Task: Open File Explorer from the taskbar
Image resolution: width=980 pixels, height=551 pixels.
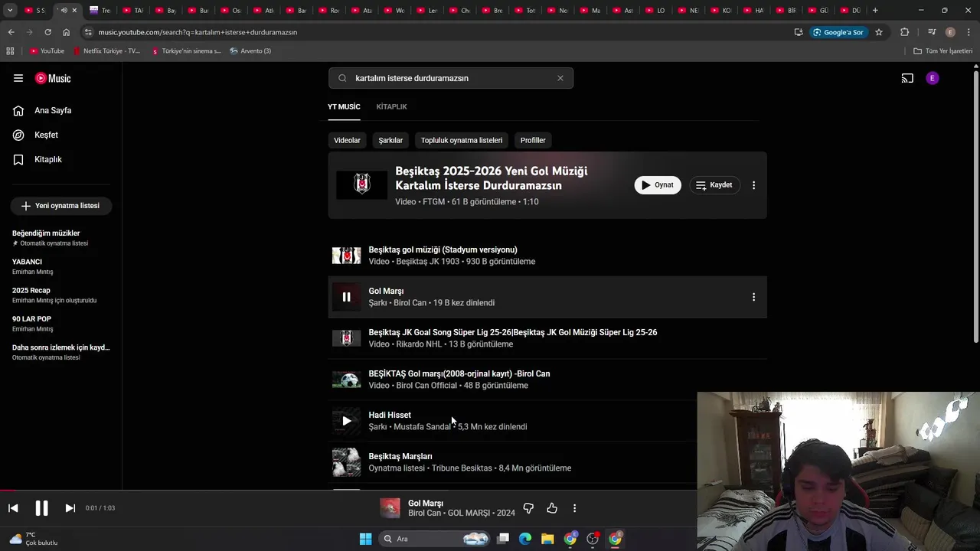Action: pyautogui.click(x=547, y=539)
